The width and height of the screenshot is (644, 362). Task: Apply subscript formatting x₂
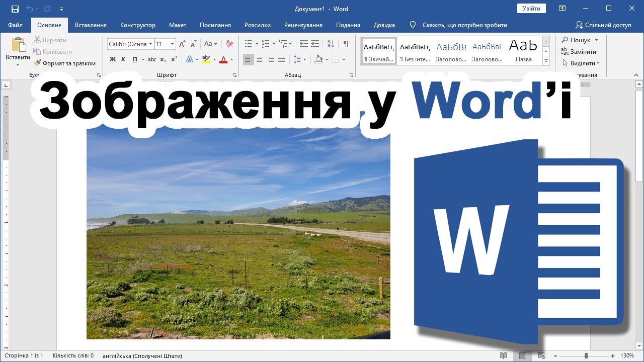point(163,59)
